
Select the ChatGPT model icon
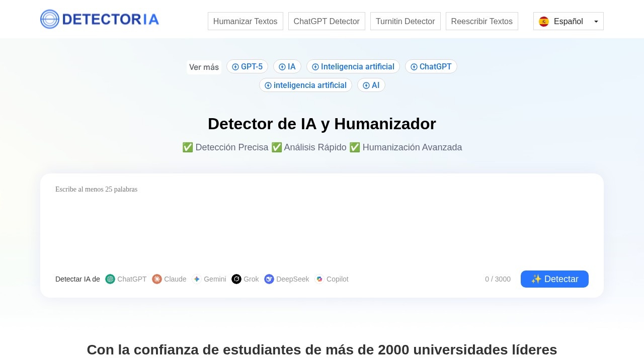pos(110,279)
